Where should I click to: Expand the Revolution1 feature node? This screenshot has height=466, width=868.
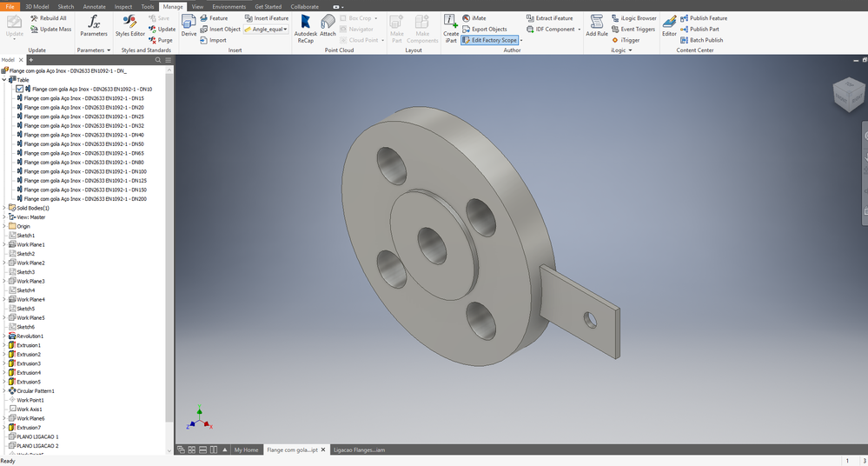pos(4,336)
